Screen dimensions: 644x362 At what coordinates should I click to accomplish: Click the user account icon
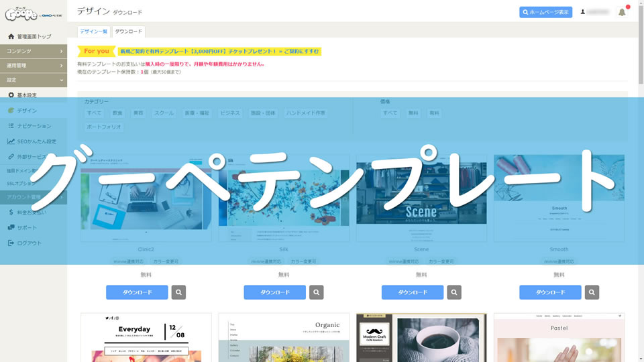pos(582,12)
